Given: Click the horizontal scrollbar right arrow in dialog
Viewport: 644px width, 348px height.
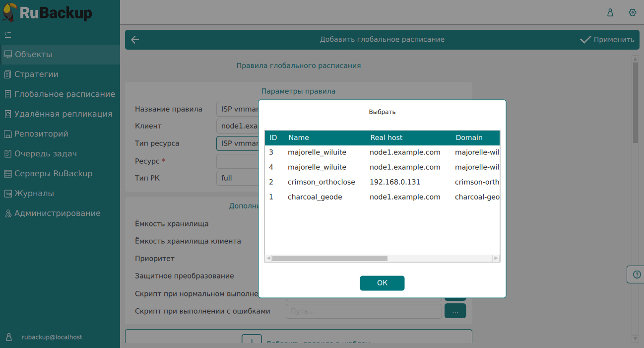Looking at the screenshot, I should tap(496, 258).
